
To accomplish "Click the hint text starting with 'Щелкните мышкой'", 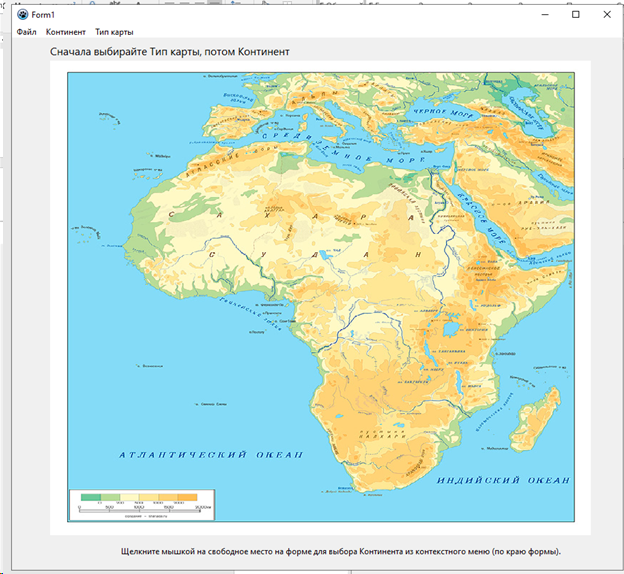I will click(341, 551).
